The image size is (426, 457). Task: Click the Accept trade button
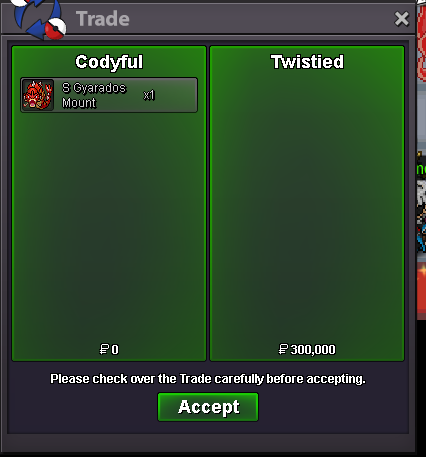(x=208, y=407)
